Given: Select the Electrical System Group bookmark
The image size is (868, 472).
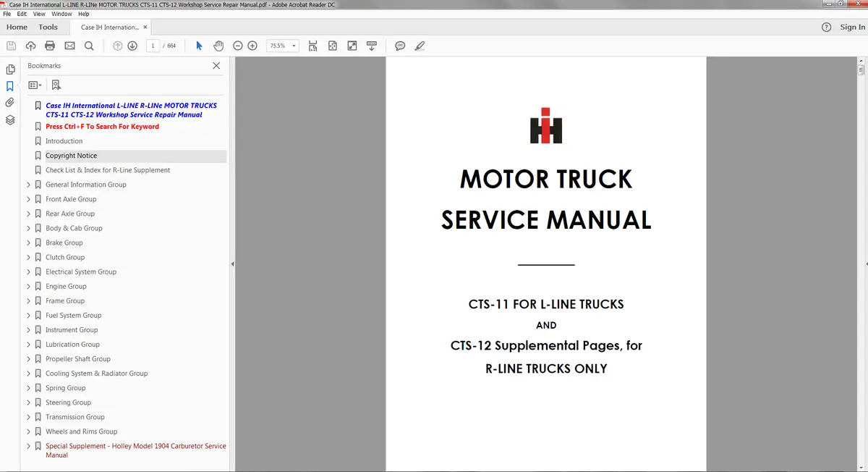Looking at the screenshot, I should (81, 271).
